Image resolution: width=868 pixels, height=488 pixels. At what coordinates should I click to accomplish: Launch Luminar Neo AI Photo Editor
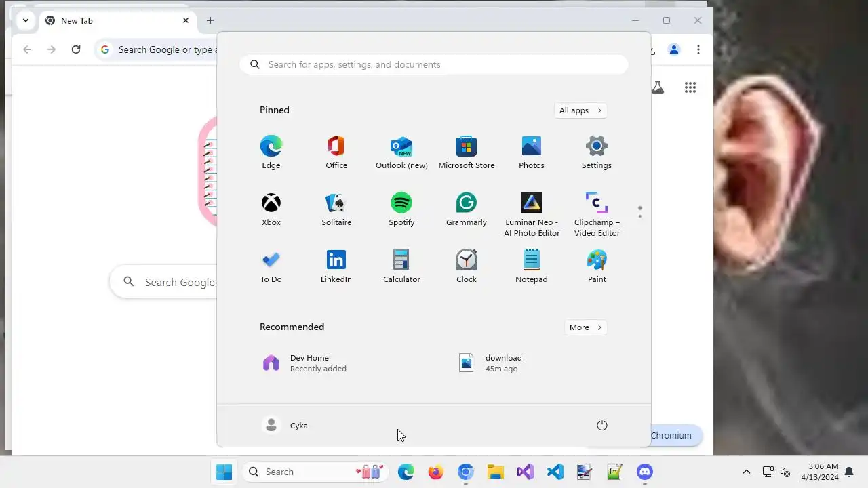[532, 214]
